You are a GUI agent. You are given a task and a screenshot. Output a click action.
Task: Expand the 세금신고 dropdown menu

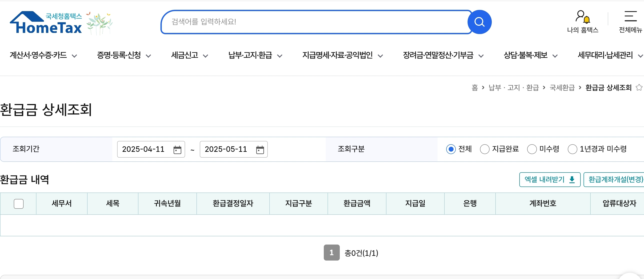pos(189,55)
